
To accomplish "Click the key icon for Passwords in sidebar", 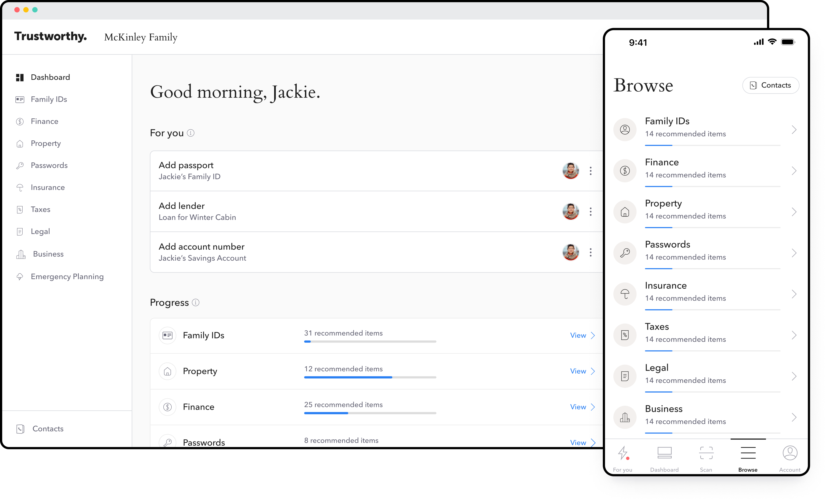I will [20, 165].
